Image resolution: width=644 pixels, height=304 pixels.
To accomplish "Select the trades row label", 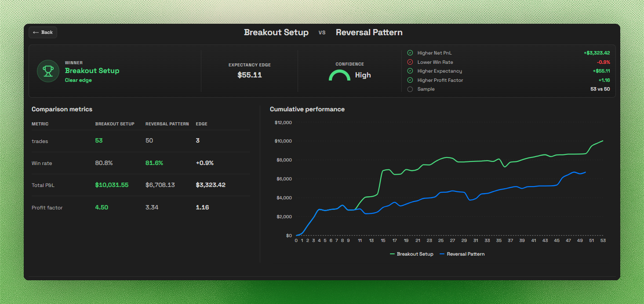I will pos(40,141).
